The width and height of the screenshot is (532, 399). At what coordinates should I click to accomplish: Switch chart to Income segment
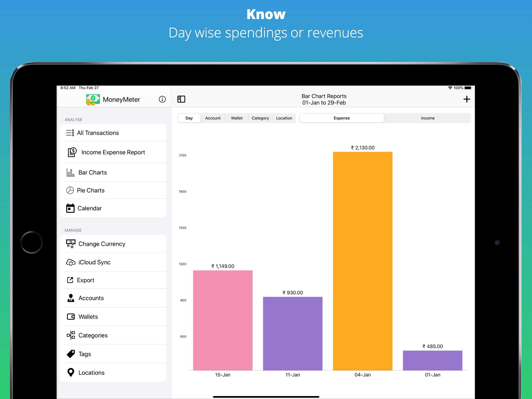click(427, 118)
